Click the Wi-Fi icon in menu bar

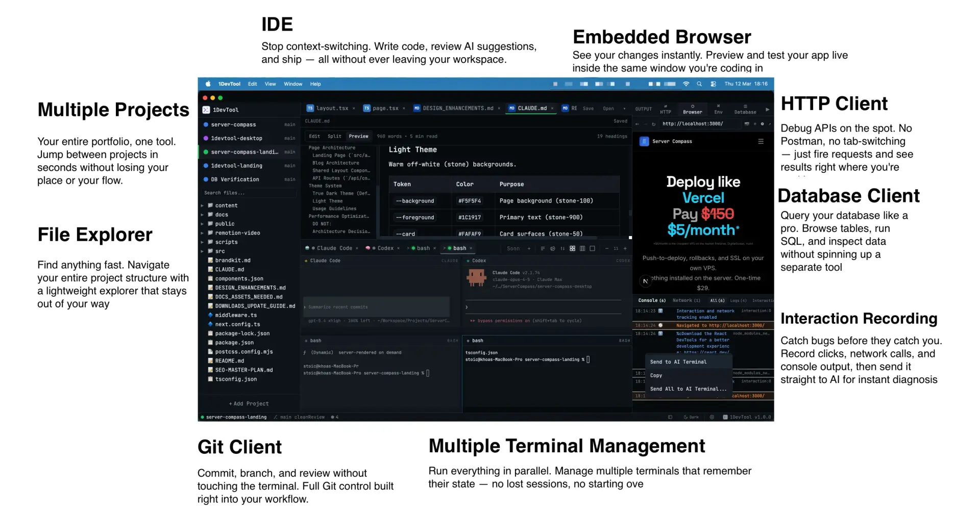pos(686,84)
